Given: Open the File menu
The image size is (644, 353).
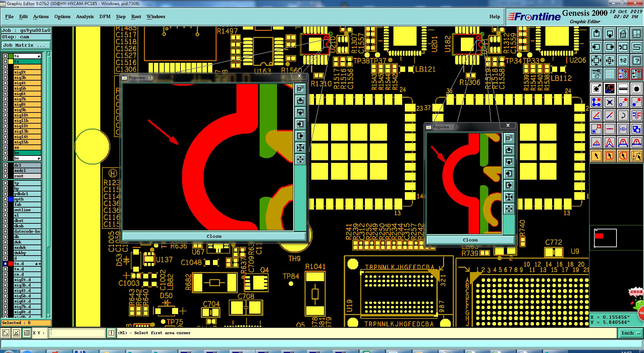Looking at the screenshot, I should coord(9,16).
